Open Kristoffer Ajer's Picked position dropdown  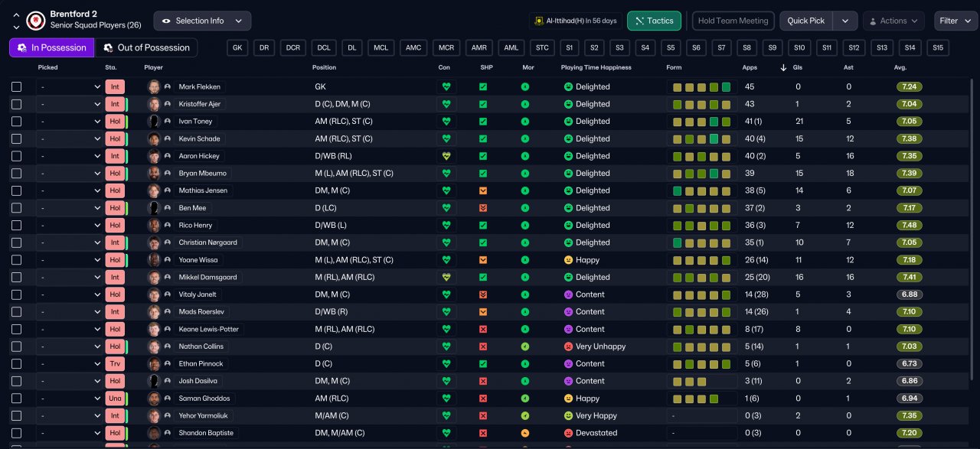(x=70, y=104)
